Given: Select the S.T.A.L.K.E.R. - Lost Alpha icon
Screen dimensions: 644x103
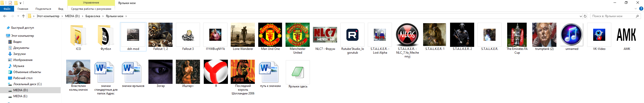Looking at the screenshot, I should 380,35.
